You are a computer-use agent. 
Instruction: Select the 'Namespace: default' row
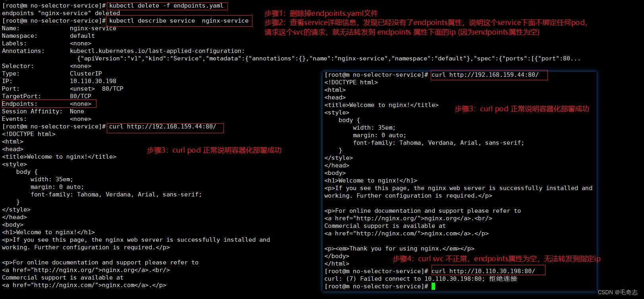pos(48,36)
